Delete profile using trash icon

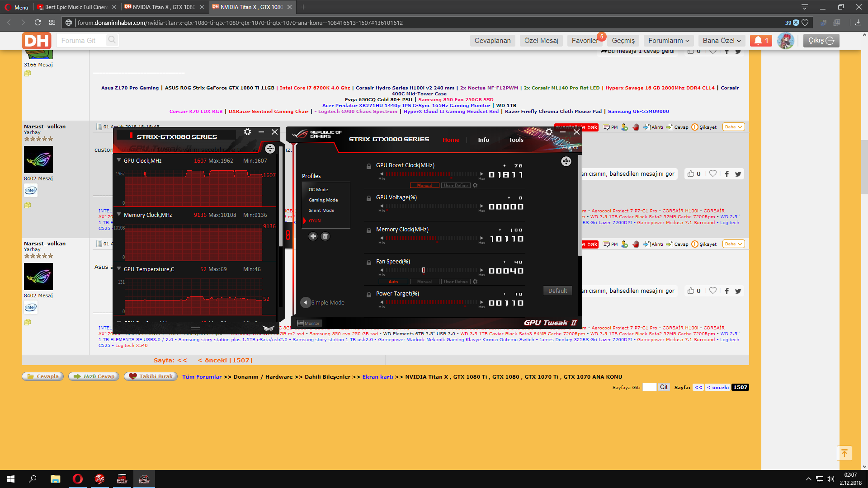click(325, 236)
